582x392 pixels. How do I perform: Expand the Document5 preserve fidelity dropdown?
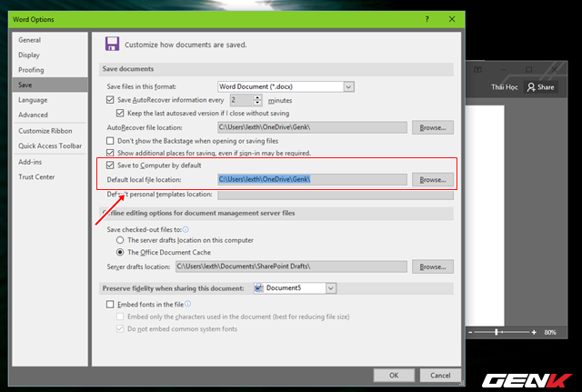click(x=331, y=288)
